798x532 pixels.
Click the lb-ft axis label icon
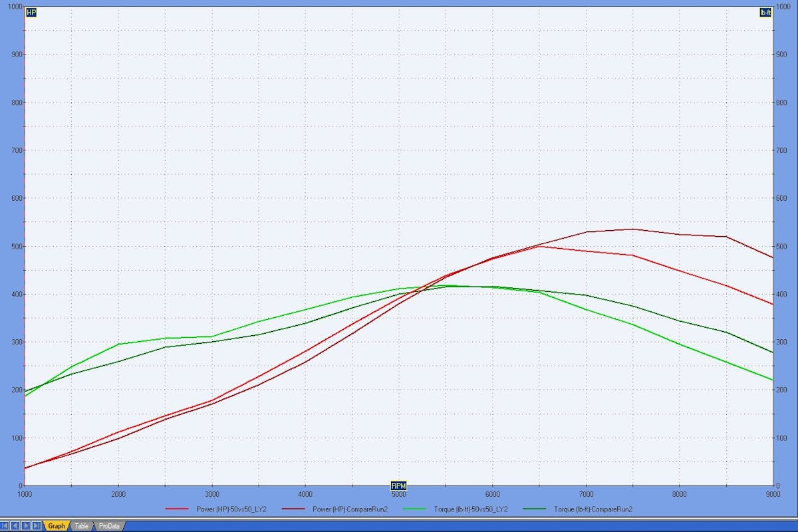(x=765, y=12)
